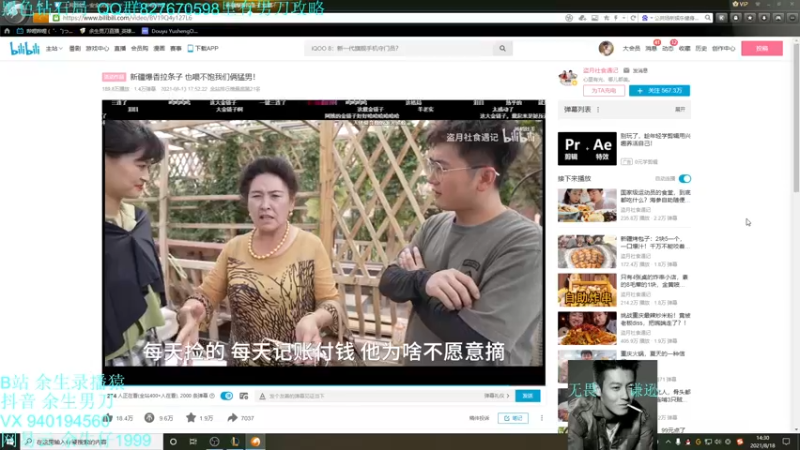Click the blue 关注 follow button
Viewport: 800px width, 450px height.
pyautogui.click(x=659, y=90)
